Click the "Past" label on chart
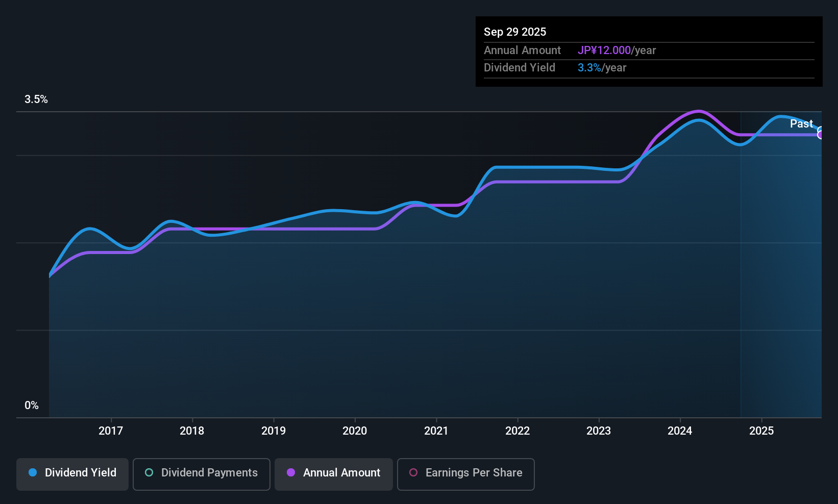This screenshot has height=504, width=838. tap(801, 124)
